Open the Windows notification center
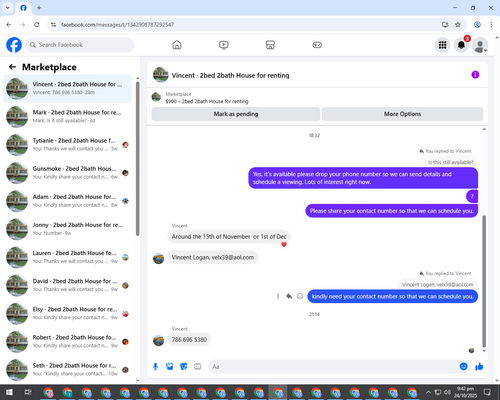Image resolution: width=500 pixels, height=400 pixels. 487,392
